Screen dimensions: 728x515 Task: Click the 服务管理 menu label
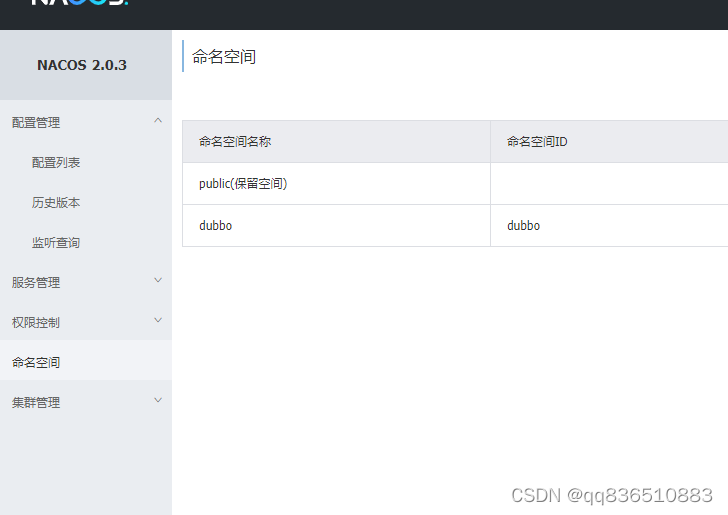click(x=36, y=282)
